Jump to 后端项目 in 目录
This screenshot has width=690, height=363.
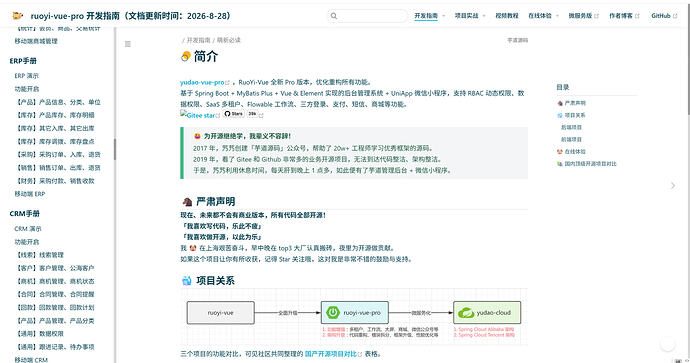point(571,127)
